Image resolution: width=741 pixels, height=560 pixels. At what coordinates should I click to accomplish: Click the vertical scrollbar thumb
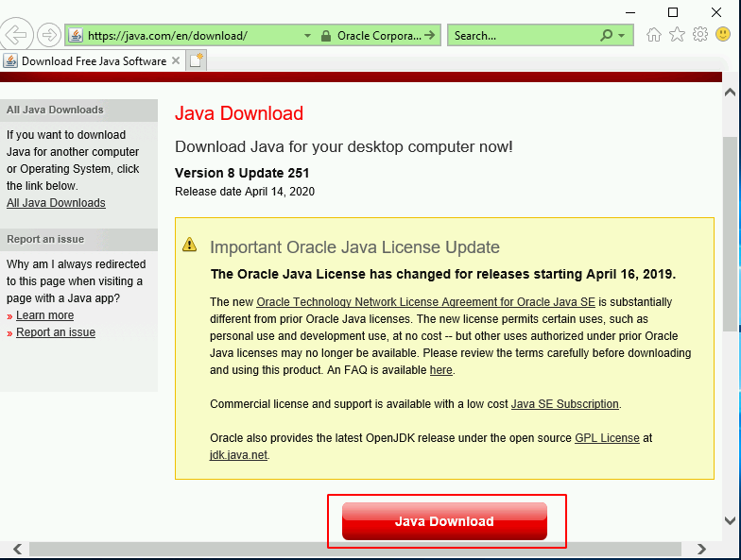730,234
